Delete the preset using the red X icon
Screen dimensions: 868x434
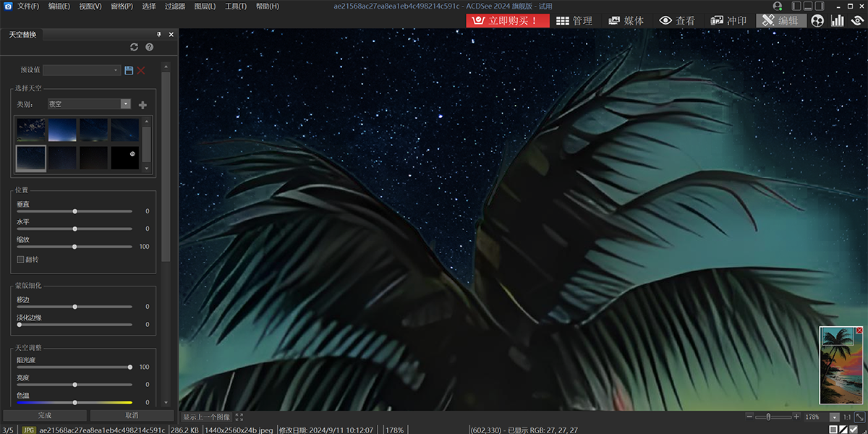coord(141,70)
